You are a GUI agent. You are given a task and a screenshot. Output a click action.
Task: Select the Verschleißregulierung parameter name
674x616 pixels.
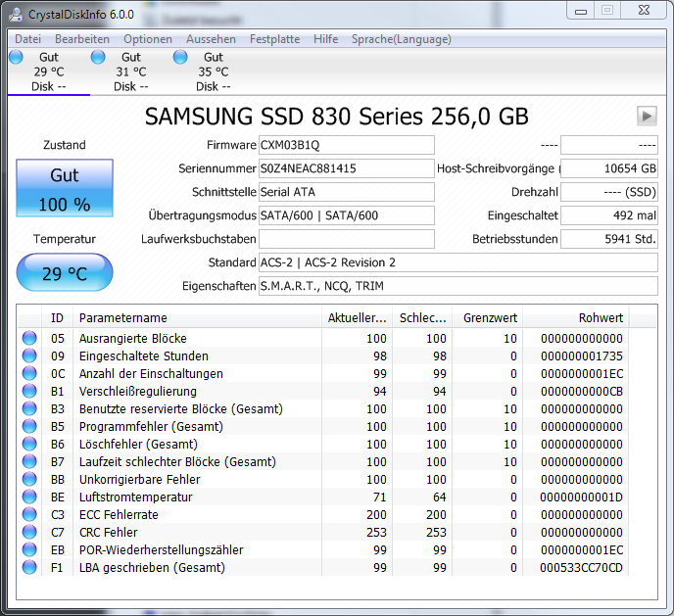point(138,392)
